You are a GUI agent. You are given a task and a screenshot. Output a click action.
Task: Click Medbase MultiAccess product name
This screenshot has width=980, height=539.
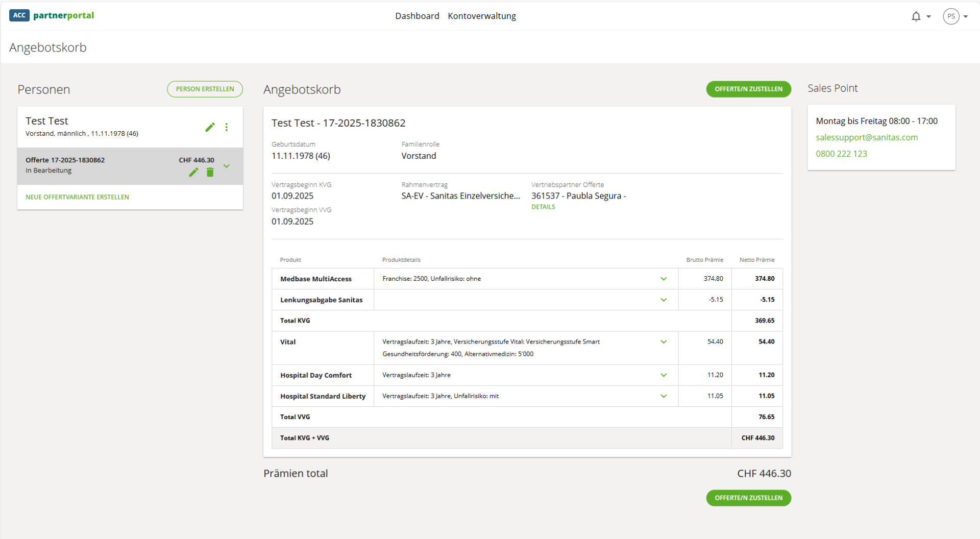[316, 279]
